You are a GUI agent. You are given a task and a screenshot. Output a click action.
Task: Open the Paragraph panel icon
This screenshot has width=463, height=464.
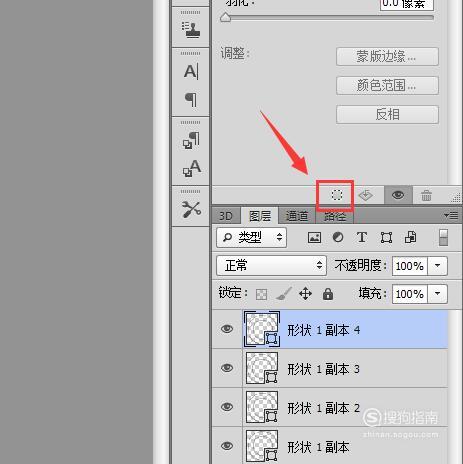pyautogui.click(x=191, y=99)
